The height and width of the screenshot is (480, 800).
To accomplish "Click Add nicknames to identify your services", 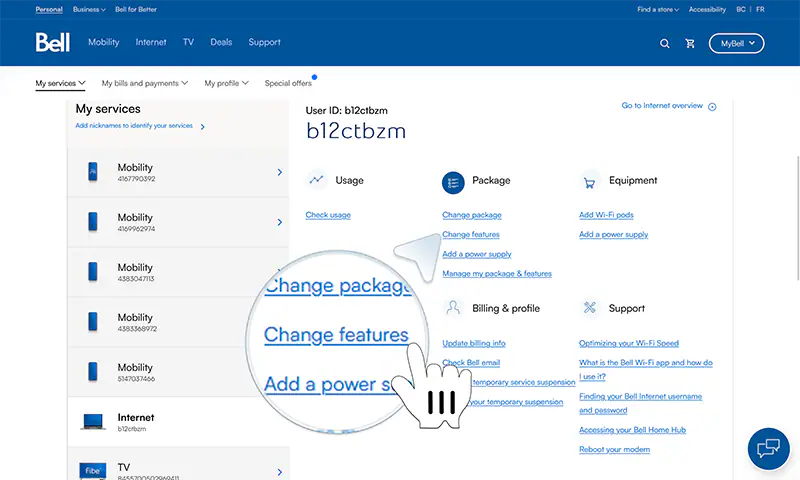I will click(x=134, y=125).
